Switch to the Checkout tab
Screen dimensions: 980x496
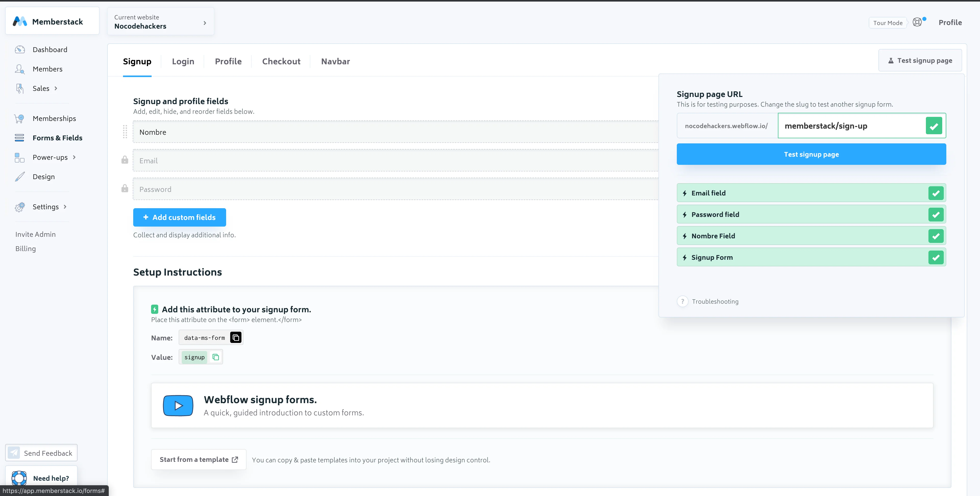pos(281,61)
